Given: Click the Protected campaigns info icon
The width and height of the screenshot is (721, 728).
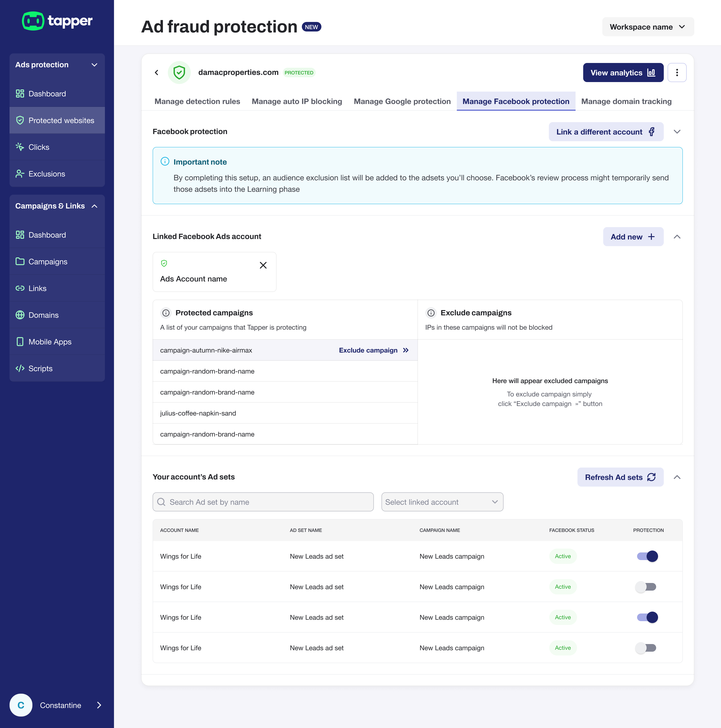Looking at the screenshot, I should 166,313.
